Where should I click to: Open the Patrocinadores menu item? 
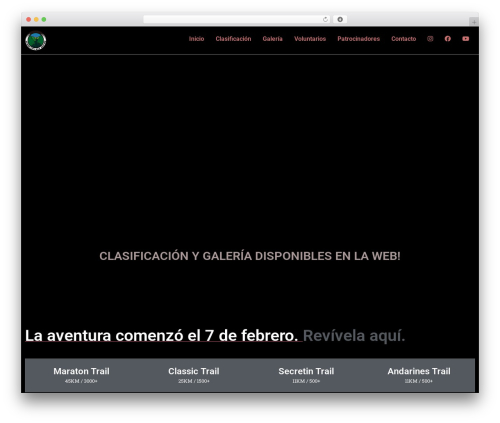(359, 39)
